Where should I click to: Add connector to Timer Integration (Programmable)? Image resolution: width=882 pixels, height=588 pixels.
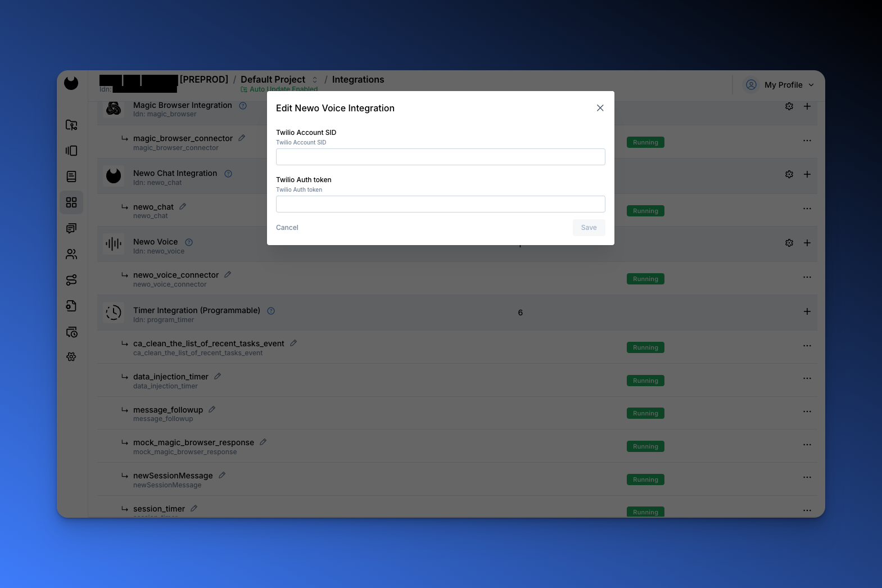(807, 311)
